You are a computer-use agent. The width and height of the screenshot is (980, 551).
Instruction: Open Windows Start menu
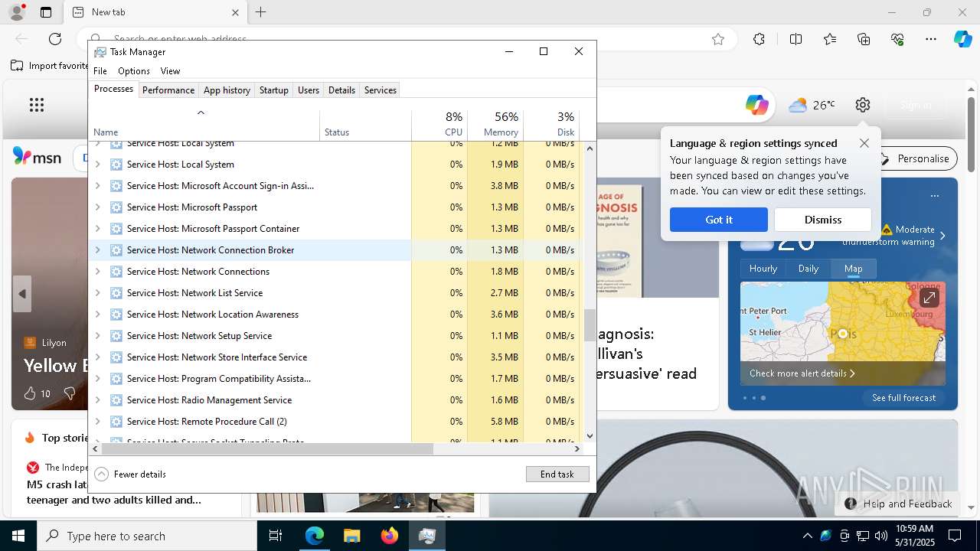(18, 536)
